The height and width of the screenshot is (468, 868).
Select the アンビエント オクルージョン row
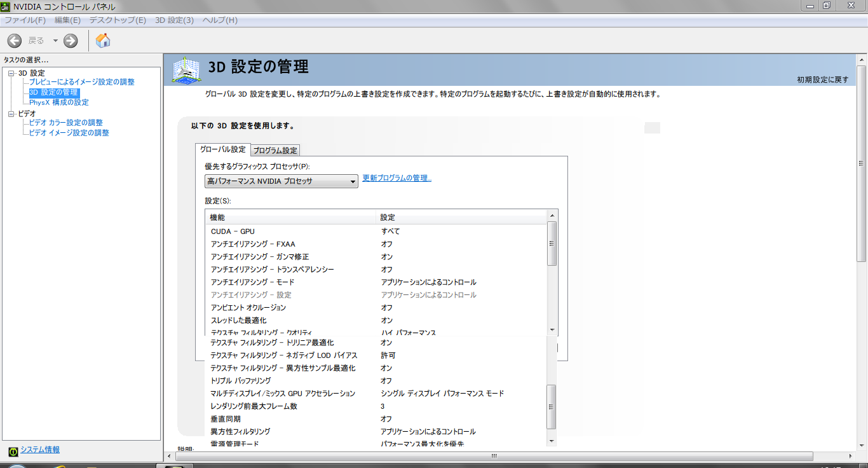click(376, 308)
